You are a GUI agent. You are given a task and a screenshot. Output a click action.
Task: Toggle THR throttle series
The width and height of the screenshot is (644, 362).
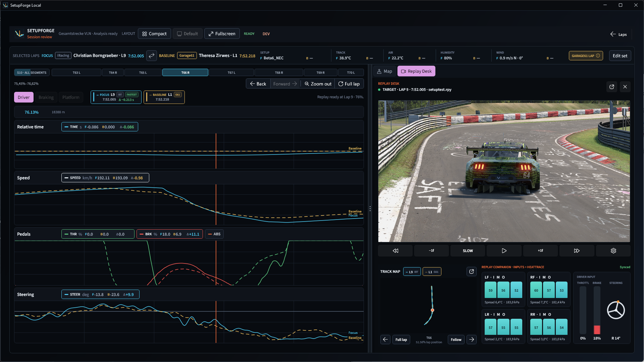(98, 234)
